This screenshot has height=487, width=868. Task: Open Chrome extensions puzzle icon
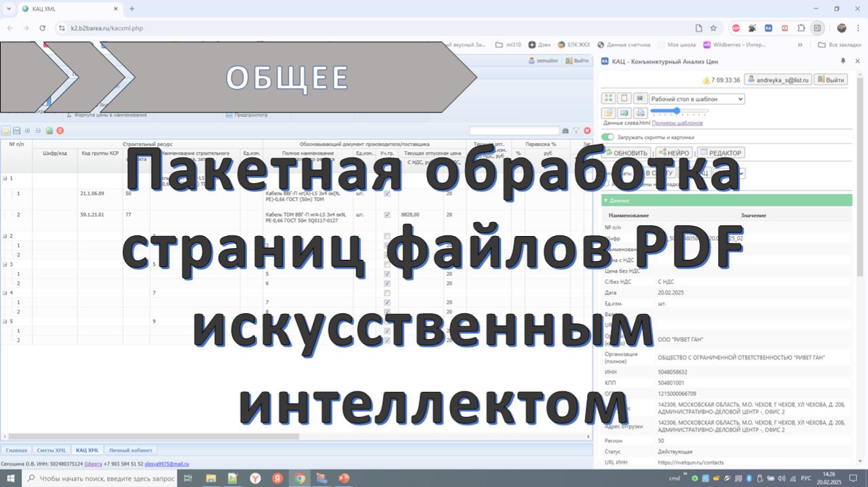pyautogui.click(x=801, y=28)
